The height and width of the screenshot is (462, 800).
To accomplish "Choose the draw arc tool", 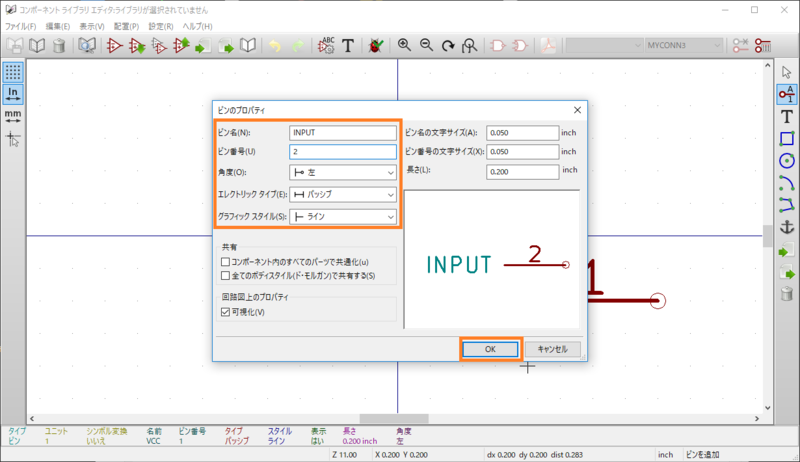I will (787, 183).
